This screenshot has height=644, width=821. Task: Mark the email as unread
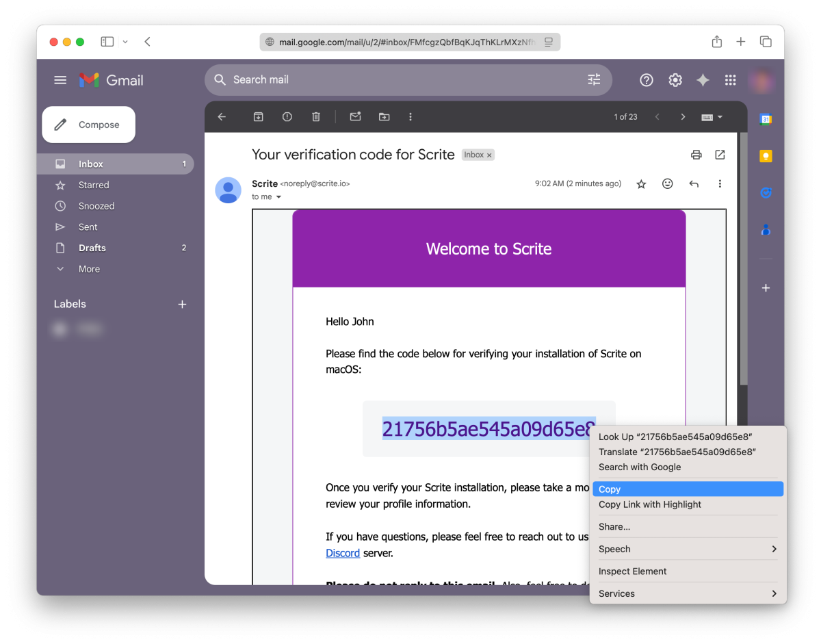355,117
